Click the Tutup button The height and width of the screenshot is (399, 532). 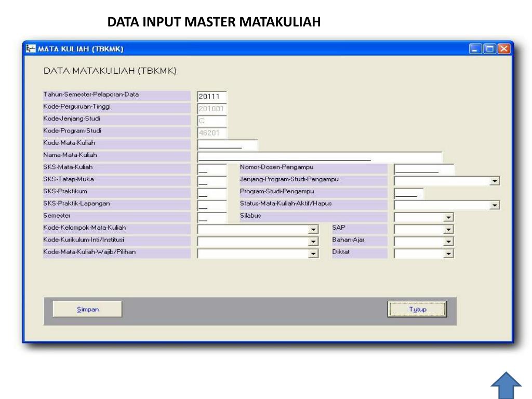[x=417, y=309]
